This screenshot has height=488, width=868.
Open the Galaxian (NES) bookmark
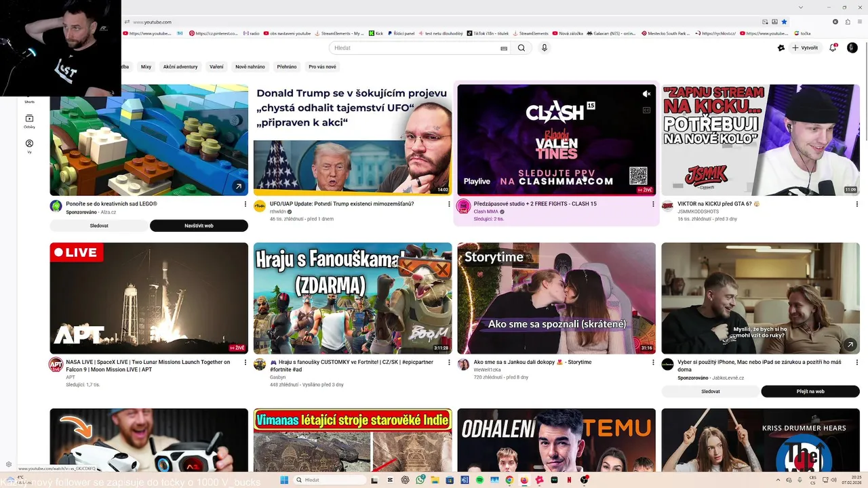[x=612, y=33]
